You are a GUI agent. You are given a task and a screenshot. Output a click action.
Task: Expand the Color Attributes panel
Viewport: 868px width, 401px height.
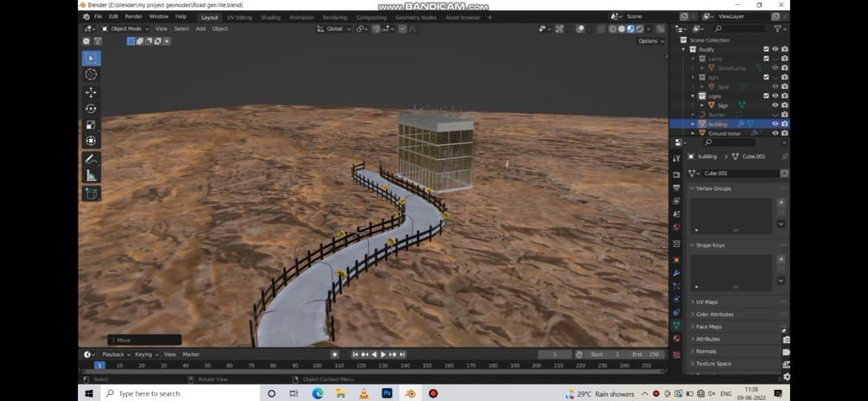(738, 314)
